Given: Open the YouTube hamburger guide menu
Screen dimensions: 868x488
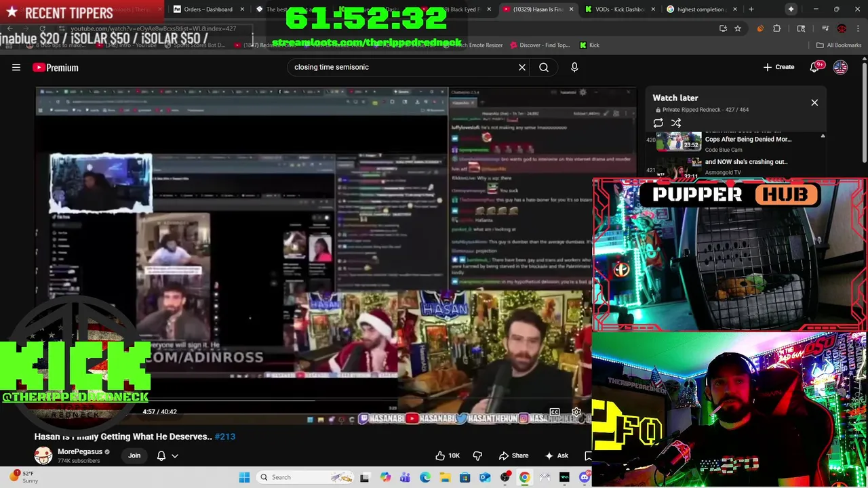Looking at the screenshot, I should [x=16, y=67].
